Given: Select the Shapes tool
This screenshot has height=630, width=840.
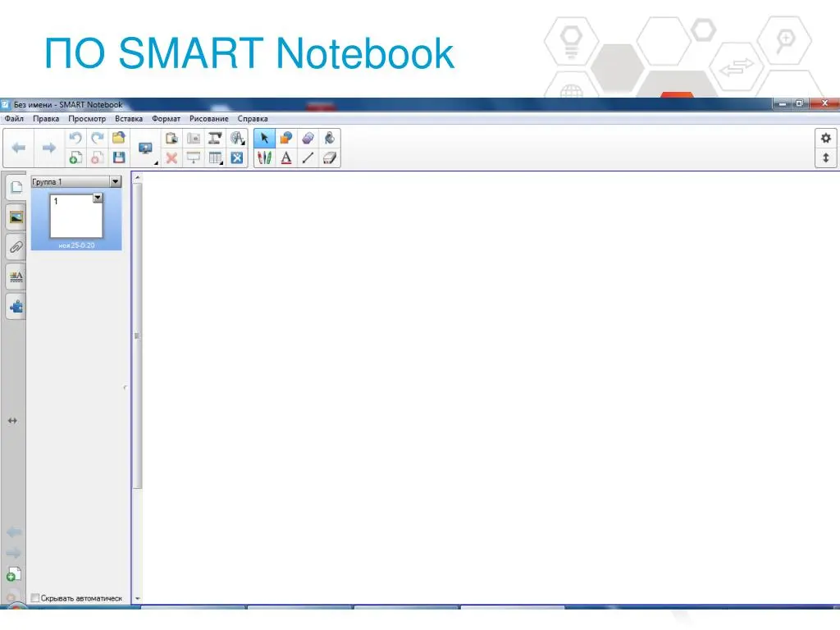Looking at the screenshot, I should click(286, 138).
